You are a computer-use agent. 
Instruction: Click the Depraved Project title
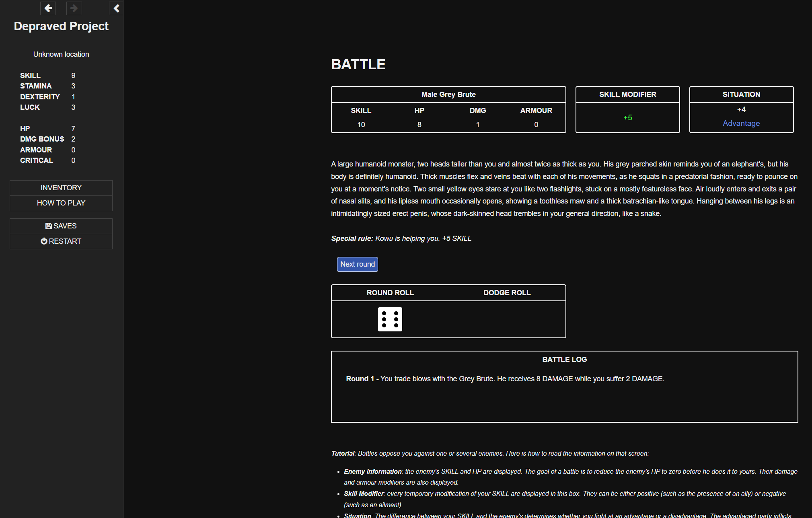(61, 26)
